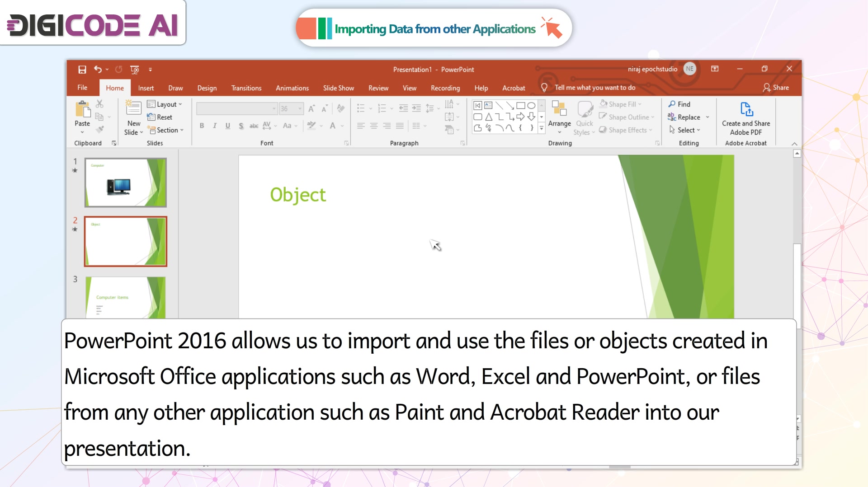Click the Save icon in Quick Access Toolbar
Image resolution: width=868 pixels, height=487 pixels.
click(x=82, y=70)
